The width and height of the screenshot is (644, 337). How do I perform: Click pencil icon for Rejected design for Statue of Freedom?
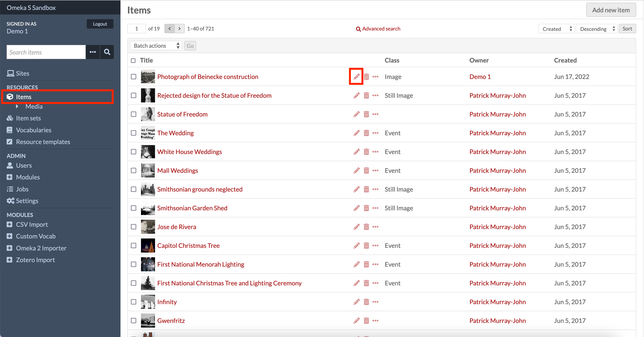356,95
